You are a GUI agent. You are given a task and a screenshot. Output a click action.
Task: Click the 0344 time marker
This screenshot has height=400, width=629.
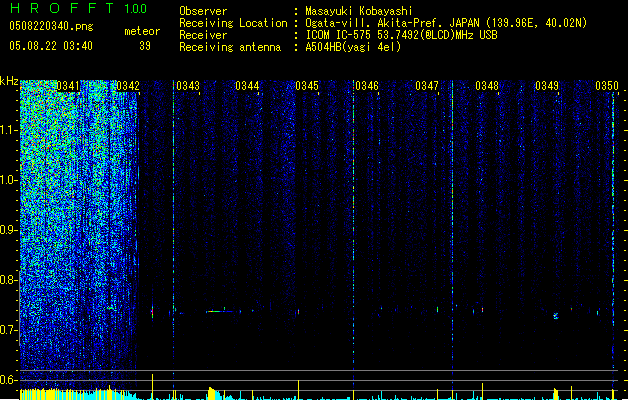(x=247, y=86)
